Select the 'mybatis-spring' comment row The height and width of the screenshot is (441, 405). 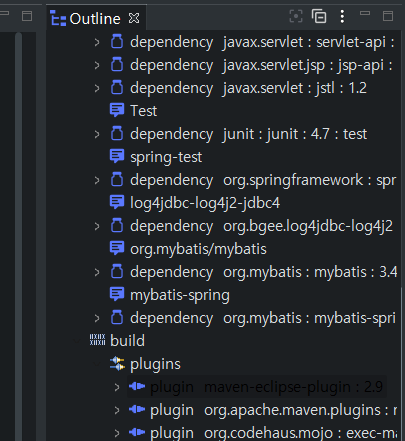[x=180, y=296]
